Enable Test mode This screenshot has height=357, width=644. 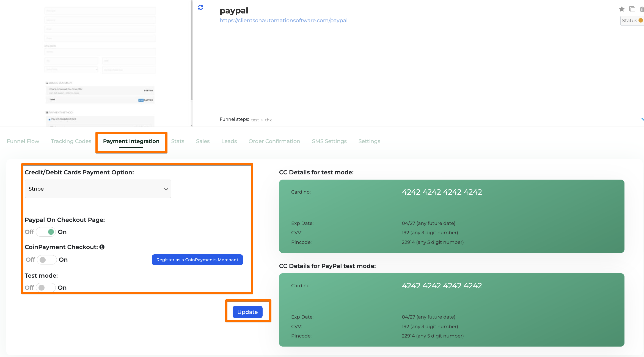pos(46,287)
